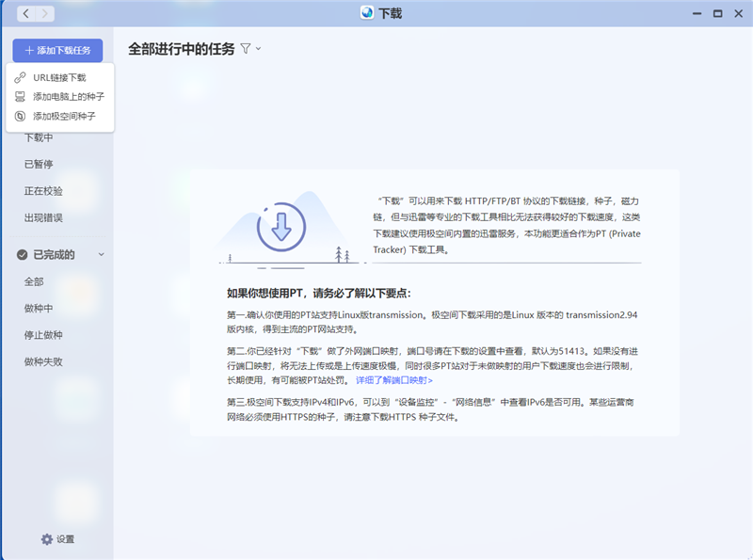Open 详细了解端口映射 link
Image resolution: width=753 pixels, height=560 pixels.
pos(393,380)
